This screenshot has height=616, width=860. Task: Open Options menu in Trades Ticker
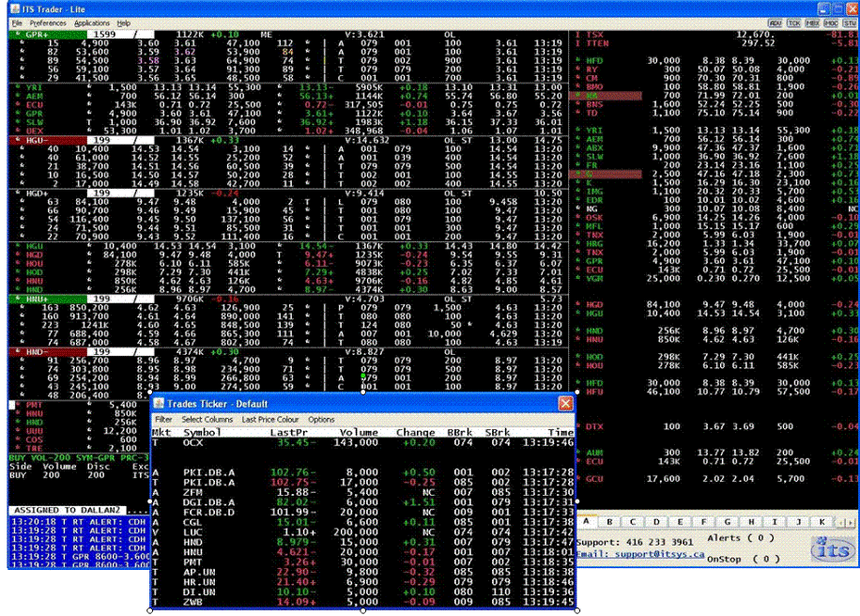(x=321, y=419)
